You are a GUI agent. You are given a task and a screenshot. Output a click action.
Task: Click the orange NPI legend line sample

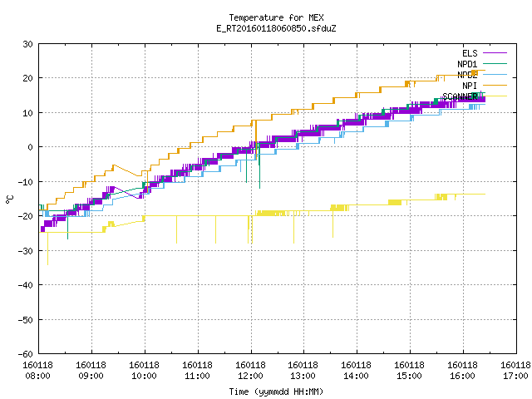(495, 85)
